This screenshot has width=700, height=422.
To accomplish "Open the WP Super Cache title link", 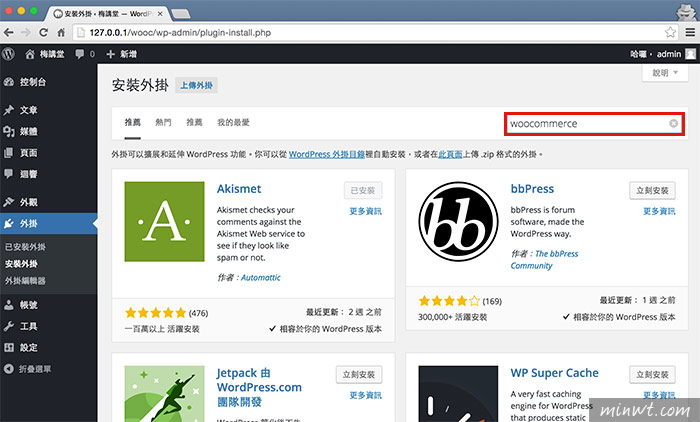I will pyautogui.click(x=554, y=373).
